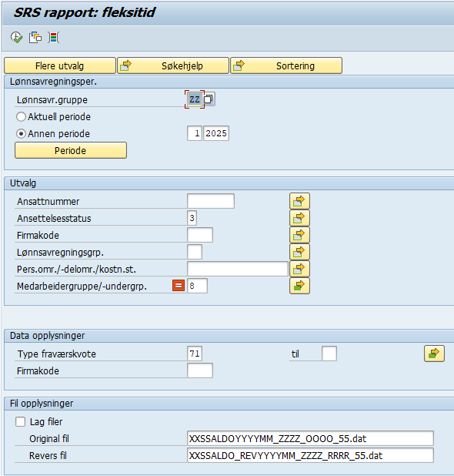Viewport: 454px width, 476px height.
Task: Open multiple selection for Lønnsavregningsgrp.
Action: (x=299, y=252)
